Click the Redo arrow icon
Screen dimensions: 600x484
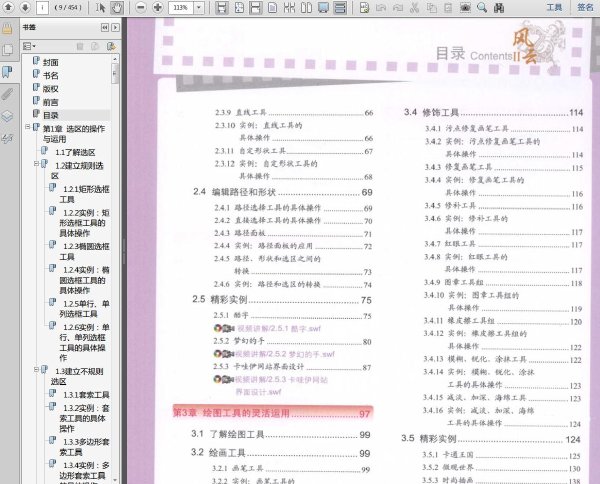(x=398, y=7)
